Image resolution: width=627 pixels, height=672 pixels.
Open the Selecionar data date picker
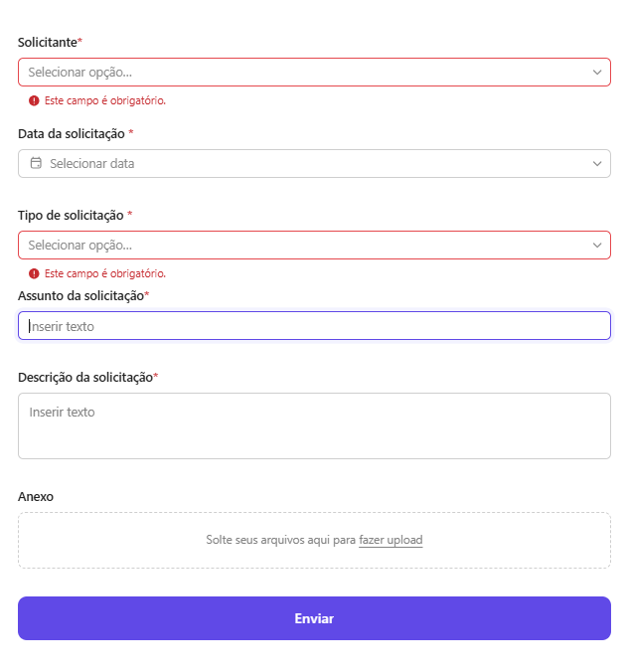pyautogui.click(x=314, y=163)
